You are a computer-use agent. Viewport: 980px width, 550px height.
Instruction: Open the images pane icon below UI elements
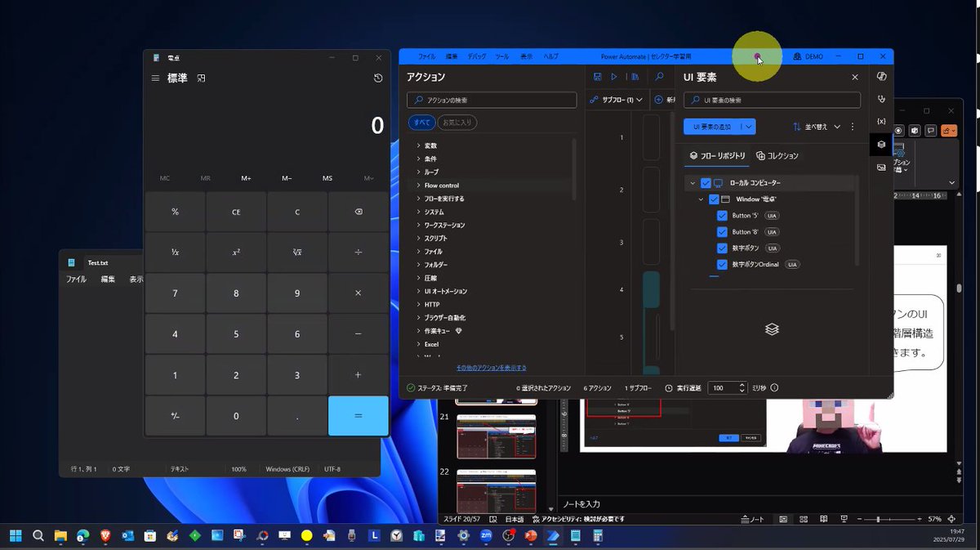881,167
